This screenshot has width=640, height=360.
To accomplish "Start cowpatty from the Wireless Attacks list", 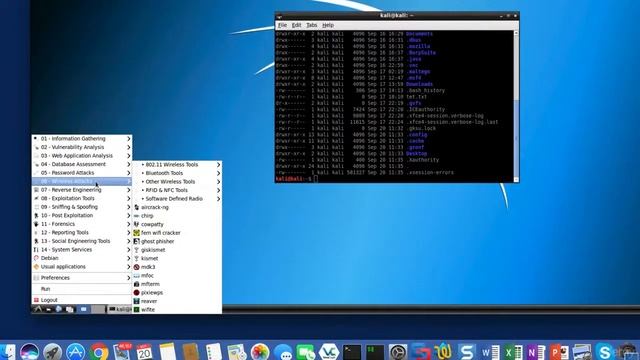I will [177, 224].
